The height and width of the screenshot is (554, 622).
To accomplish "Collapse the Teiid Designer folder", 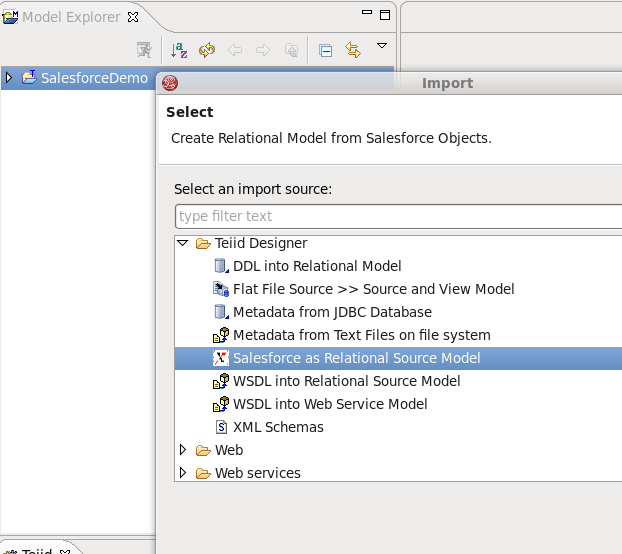I will pyautogui.click(x=183, y=243).
